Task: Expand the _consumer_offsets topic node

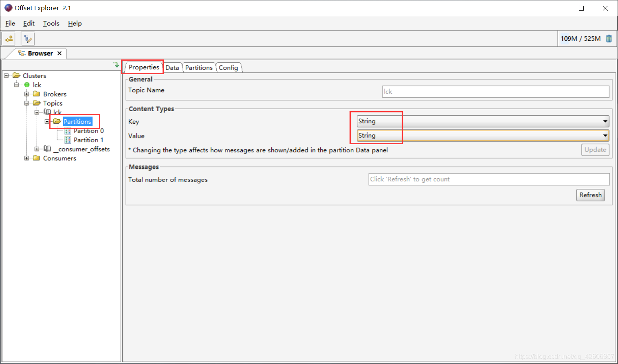Action: (x=37, y=149)
